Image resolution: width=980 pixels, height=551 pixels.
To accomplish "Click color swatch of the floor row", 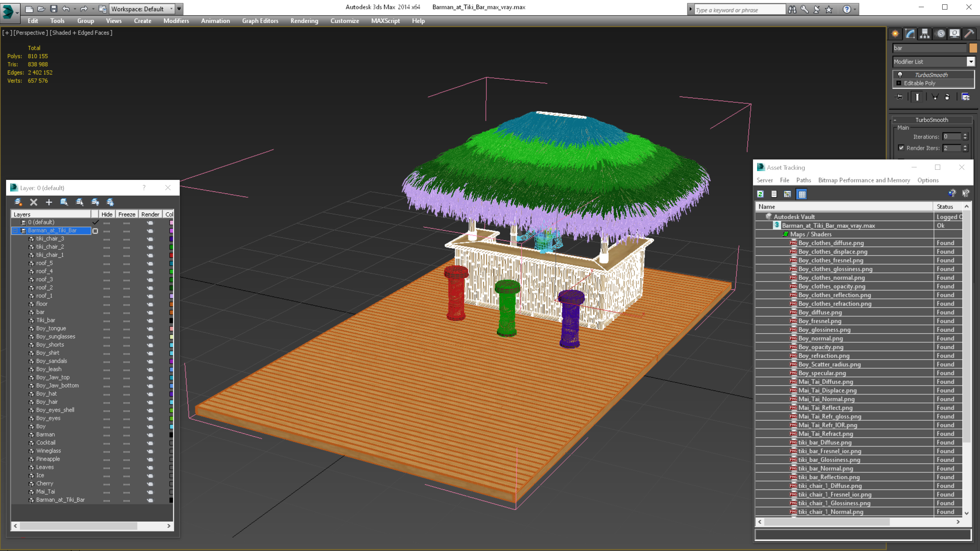I will (171, 304).
